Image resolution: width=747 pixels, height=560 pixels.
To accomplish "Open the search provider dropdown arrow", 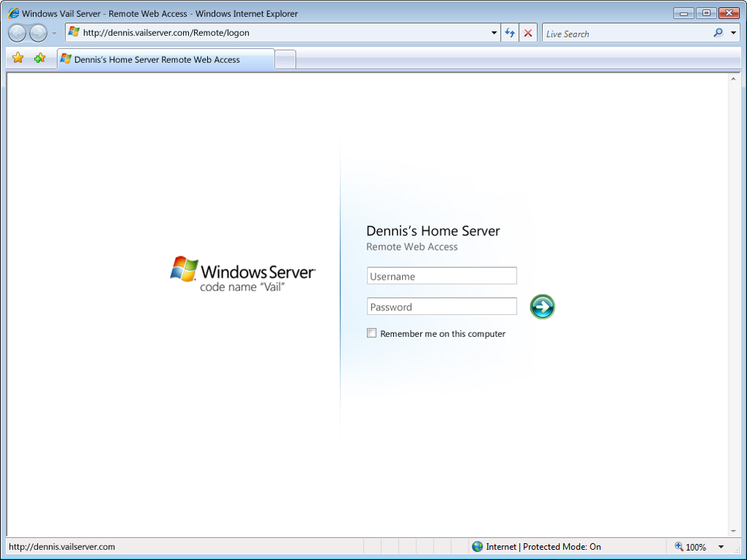I will [x=734, y=33].
